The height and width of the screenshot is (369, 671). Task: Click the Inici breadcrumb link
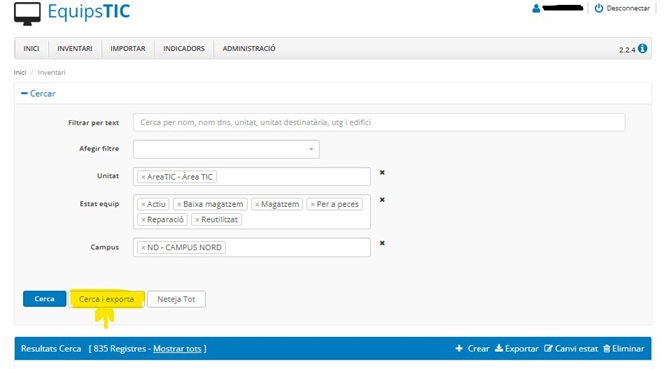pyautogui.click(x=20, y=72)
